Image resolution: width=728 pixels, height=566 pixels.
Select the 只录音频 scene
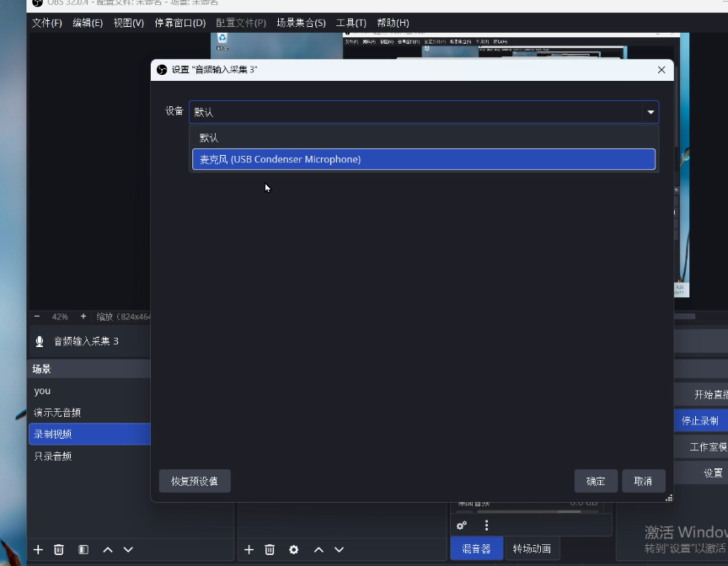pos(89,456)
